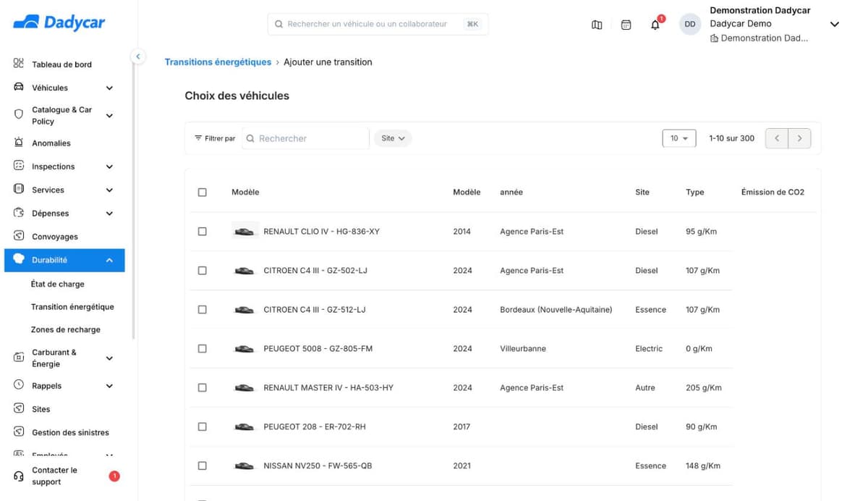The image size is (868, 501).
Task: Expand the Services chevron
Action: [109, 190]
